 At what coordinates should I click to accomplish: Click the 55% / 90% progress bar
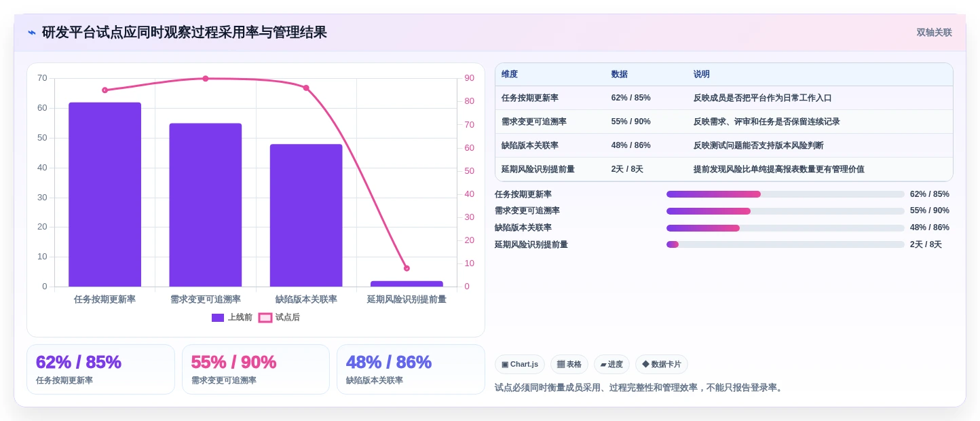(x=785, y=211)
